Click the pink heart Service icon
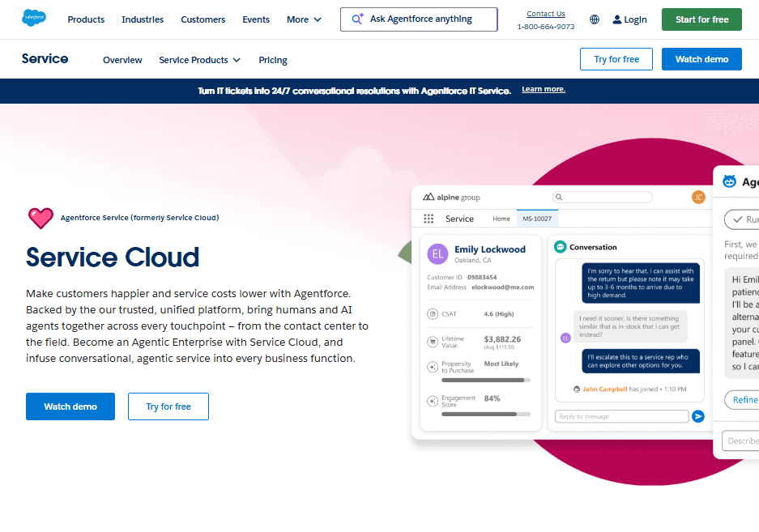Viewport: 759px width, 532px height. point(41,218)
